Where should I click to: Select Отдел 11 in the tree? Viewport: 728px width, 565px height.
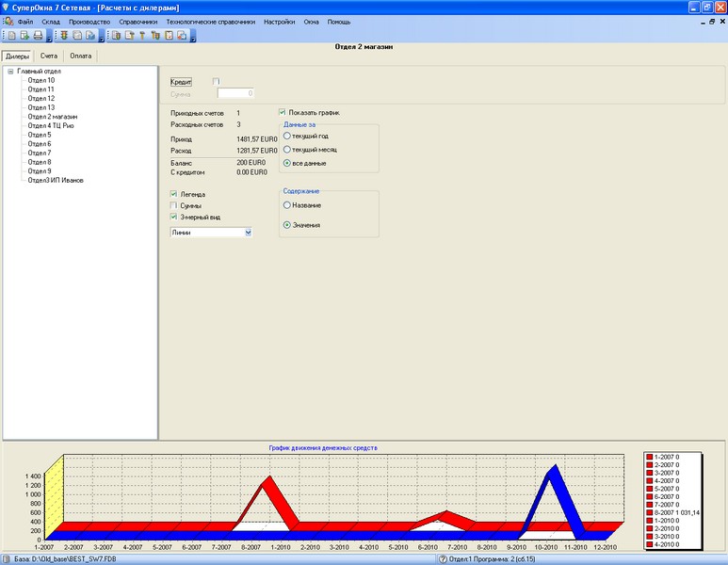(x=40, y=89)
